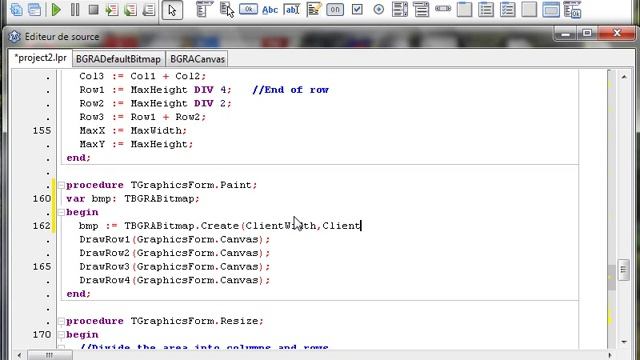This screenshot has width=640, height=360.
Task: Switch to the *project2.lpr tab
Action: [40, 58]
